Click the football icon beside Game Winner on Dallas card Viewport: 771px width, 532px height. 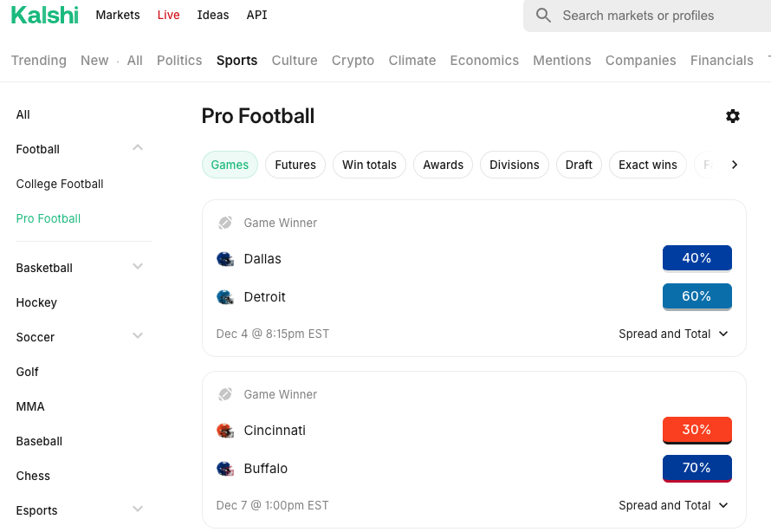coord(224,222)
